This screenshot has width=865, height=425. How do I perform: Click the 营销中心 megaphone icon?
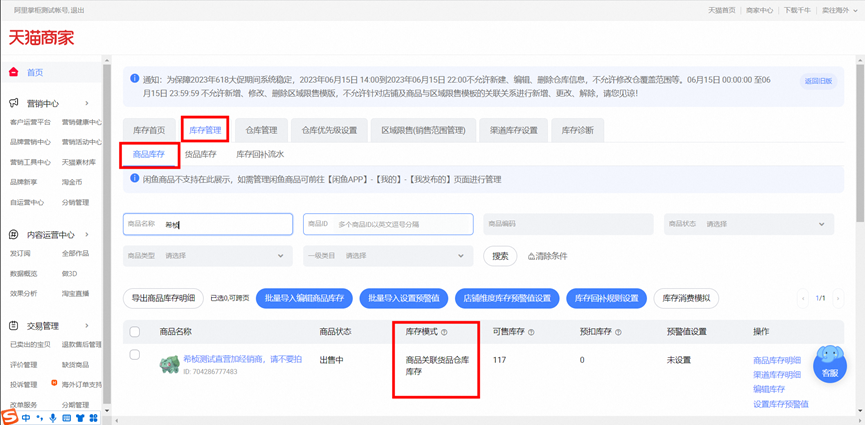click(14, 103)
